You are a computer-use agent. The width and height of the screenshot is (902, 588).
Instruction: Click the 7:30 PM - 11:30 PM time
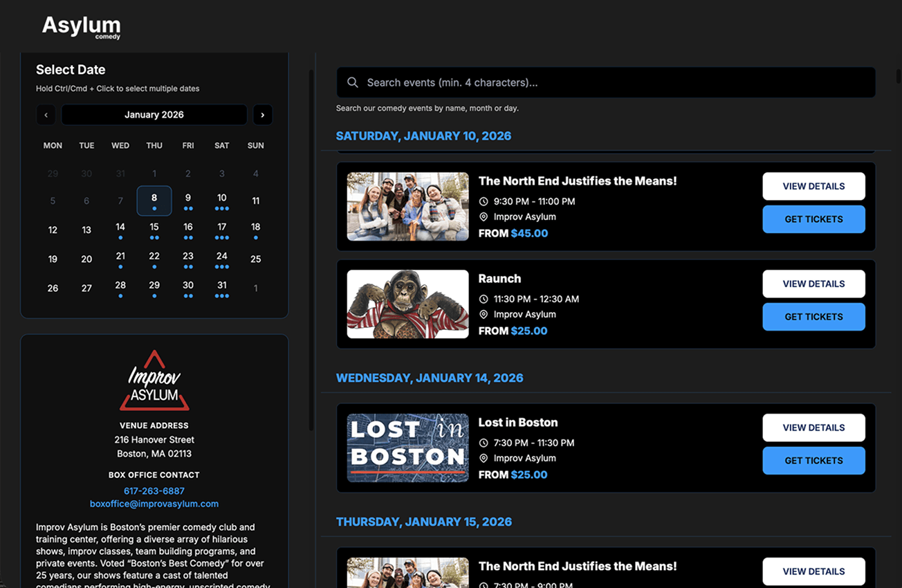pos(534,443)
